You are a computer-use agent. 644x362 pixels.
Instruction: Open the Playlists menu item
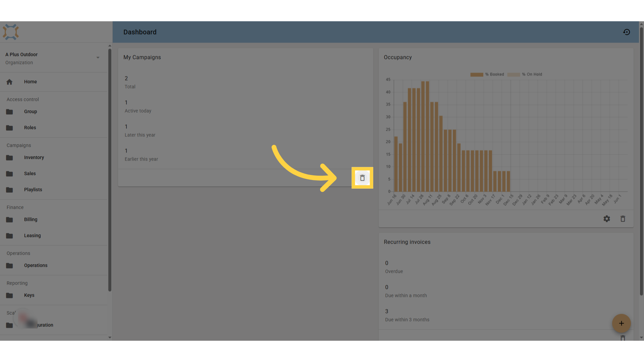coord(54,190)
